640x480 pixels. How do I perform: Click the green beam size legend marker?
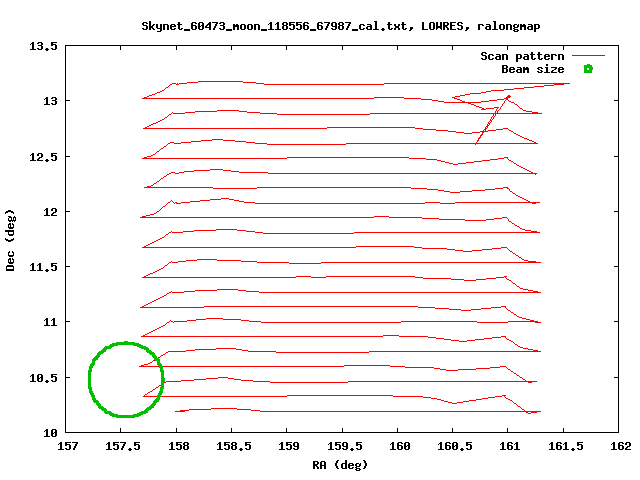pos(588,69)
